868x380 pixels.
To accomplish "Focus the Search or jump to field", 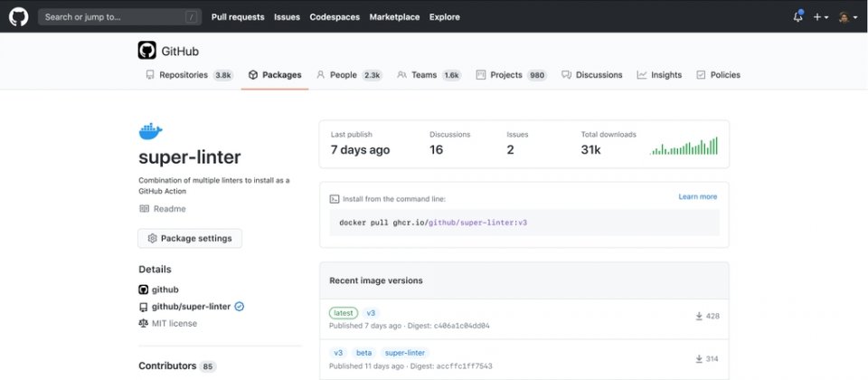I will tap(119, 16).
